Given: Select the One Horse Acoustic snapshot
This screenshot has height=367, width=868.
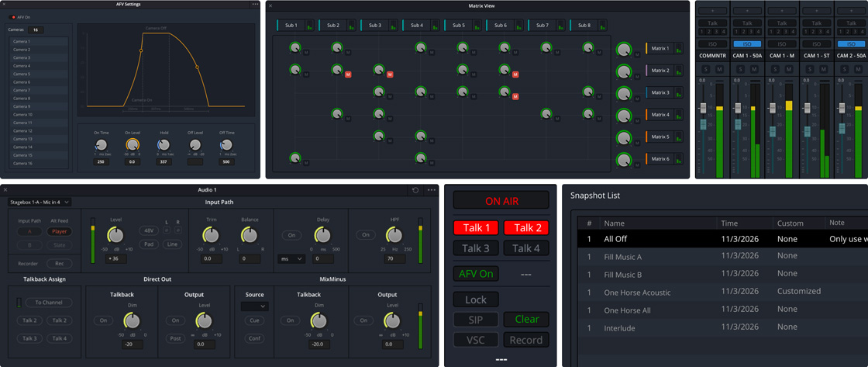Looking at the screenshot, I should [x=637, y=292].
